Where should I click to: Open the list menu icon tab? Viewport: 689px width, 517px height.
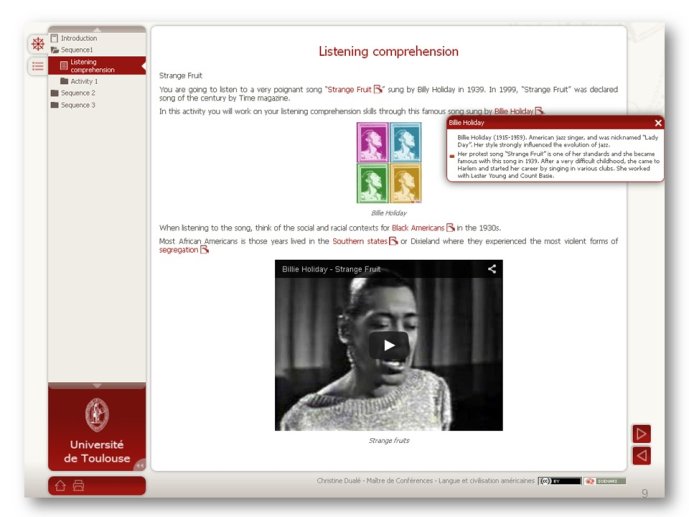click(38, 66)
